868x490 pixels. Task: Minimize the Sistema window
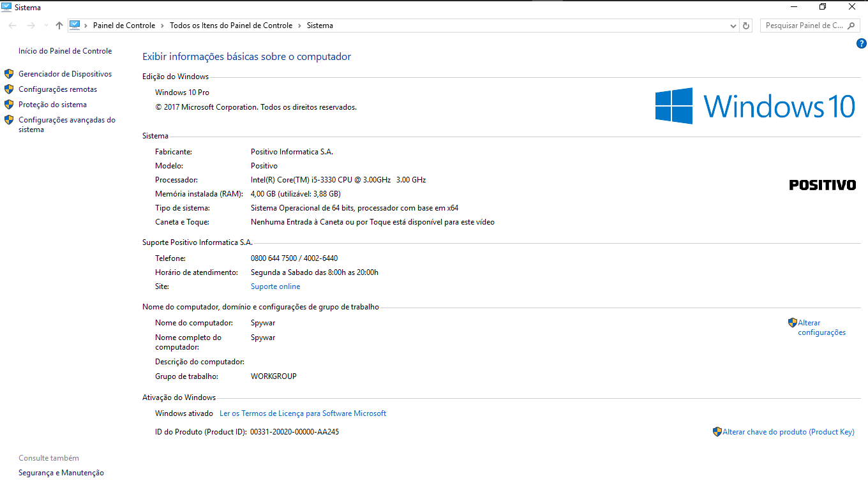pyautogui.click(x=793, y=7)
